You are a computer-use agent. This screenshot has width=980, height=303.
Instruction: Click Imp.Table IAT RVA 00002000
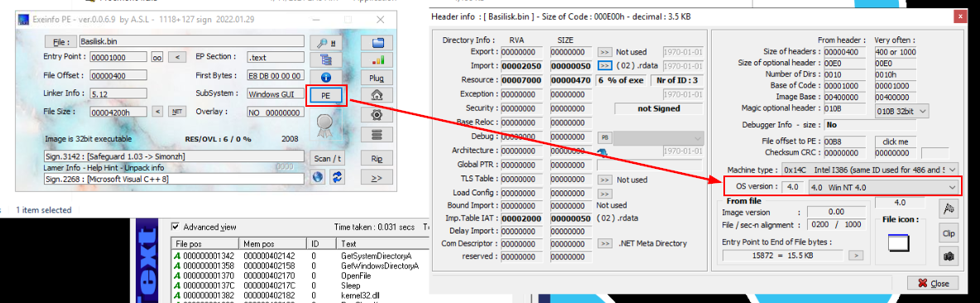tap(521, 218)
